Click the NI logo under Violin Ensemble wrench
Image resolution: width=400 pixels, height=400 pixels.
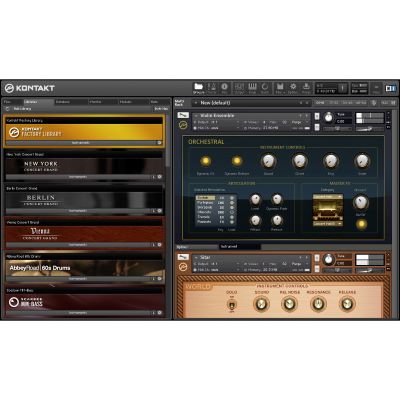tap(183, 125)
